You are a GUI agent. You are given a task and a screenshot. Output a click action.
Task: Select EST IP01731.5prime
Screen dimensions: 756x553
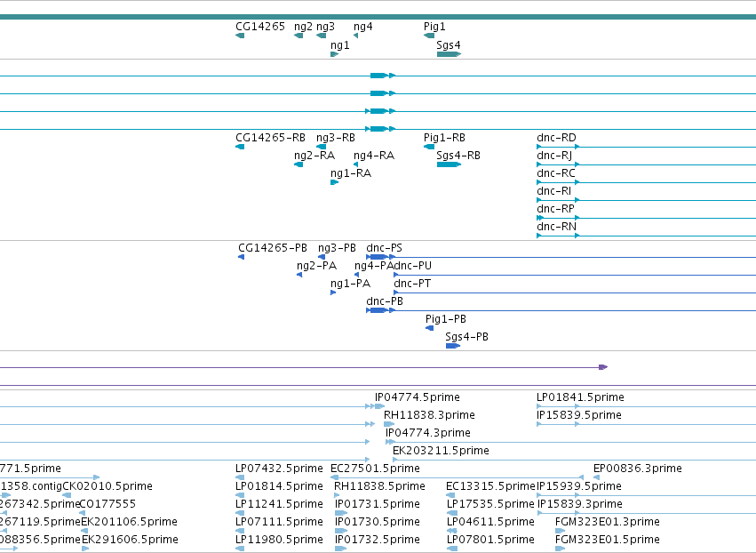[x=377, y=505]
